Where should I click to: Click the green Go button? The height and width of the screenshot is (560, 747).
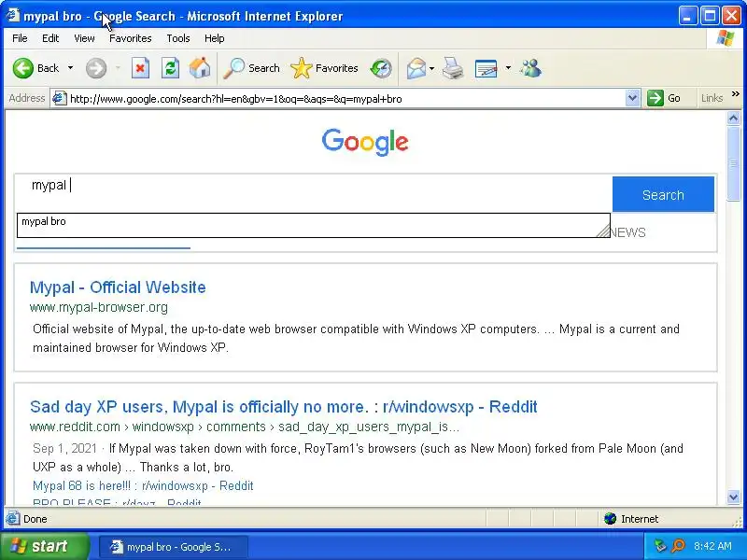[664, 98]
